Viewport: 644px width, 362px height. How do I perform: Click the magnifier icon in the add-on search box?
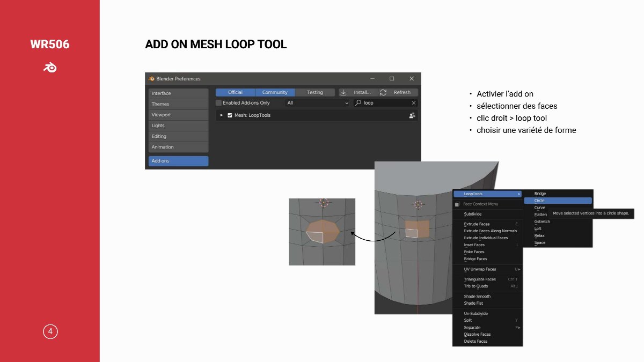click(x=358, y=103)
